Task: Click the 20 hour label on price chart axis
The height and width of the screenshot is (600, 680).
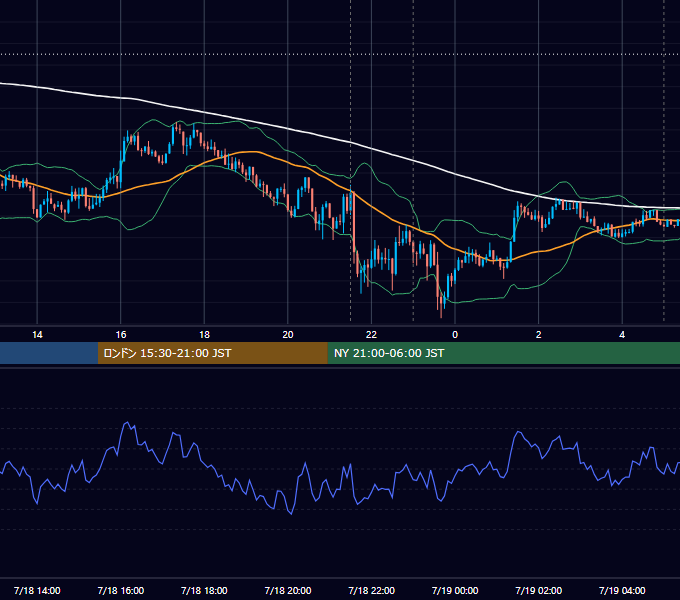Action: click(288, 335)
